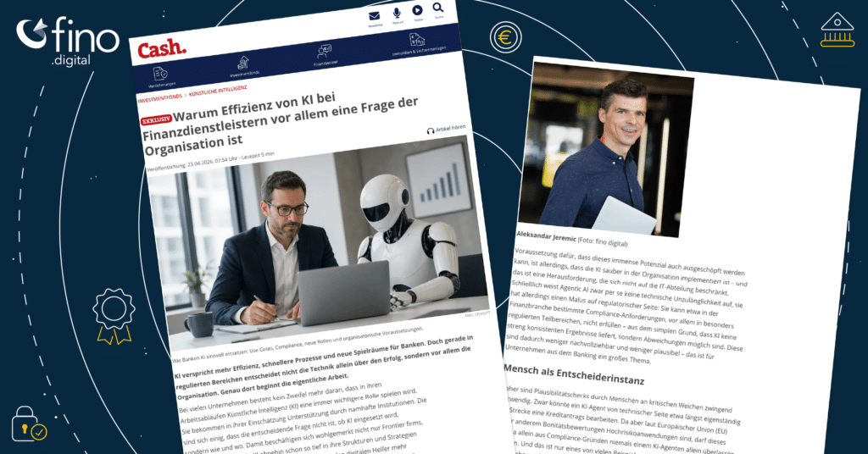Click the paragraph starting Voraussetzung dafür

coord(626,307)
